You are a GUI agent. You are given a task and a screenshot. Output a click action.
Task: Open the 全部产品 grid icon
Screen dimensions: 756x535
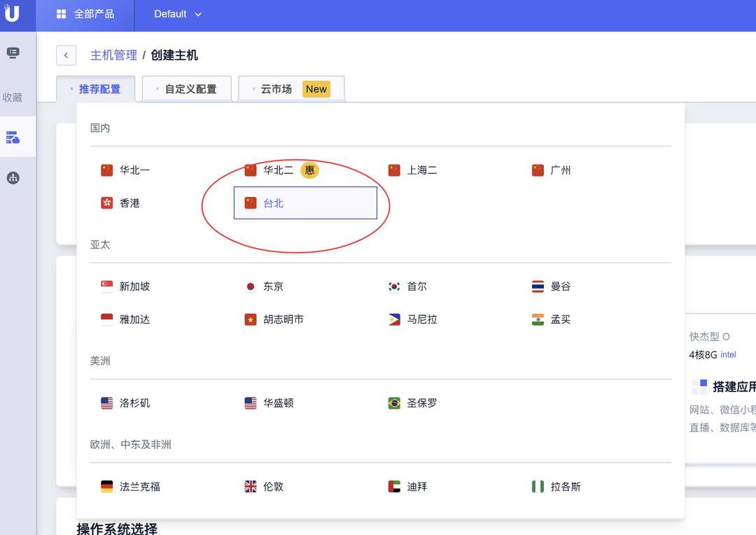click(61, 14)
